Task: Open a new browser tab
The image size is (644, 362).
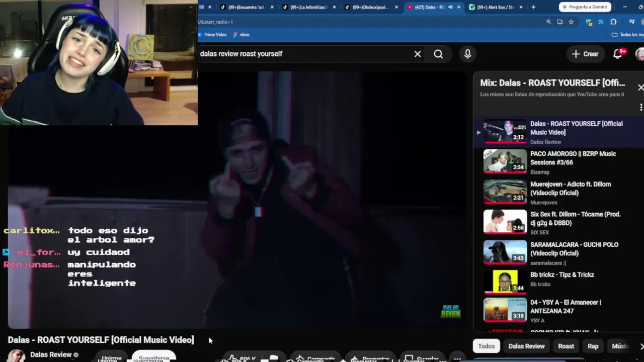Action: (533, 7)
